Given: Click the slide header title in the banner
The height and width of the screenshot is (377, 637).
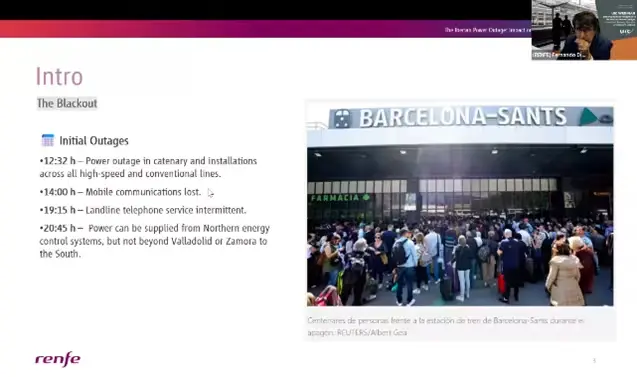Looking at the screenshot, I should [488, 30].
